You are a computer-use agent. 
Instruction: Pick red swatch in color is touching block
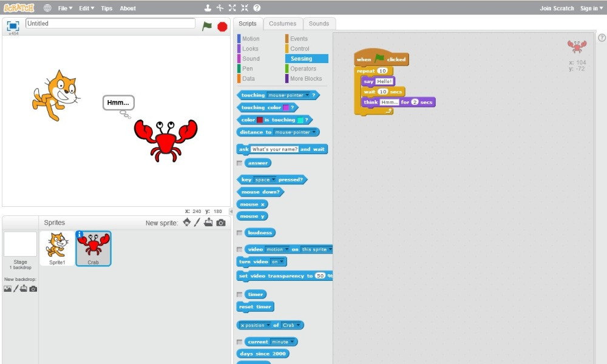click(260, 120)
